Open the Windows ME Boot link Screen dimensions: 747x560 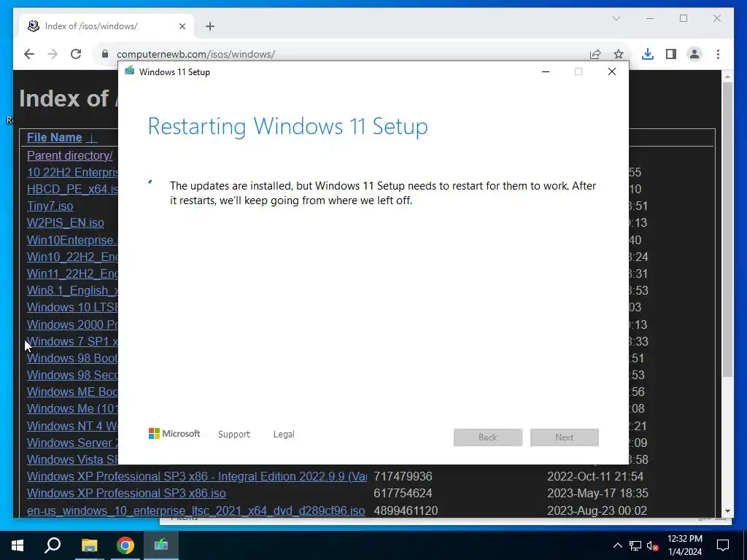click(x=72, y=392)
